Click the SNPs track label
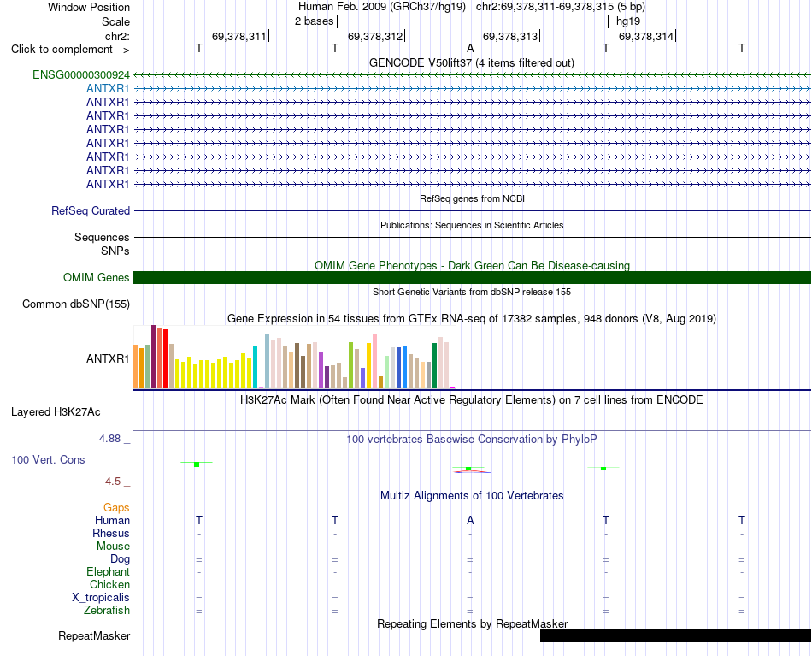Image resolution: width=812 pixels, height=656 pixels. [115, 251]
